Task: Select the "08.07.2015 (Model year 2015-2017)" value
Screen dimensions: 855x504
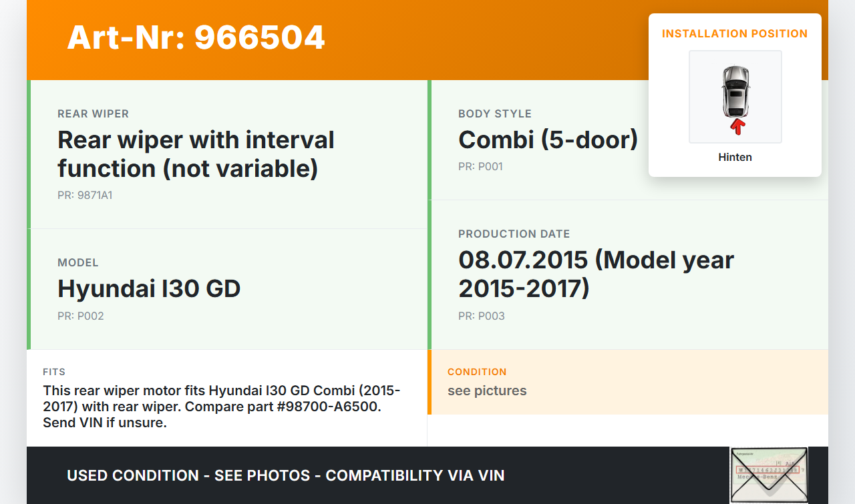Action: pos(596,274)
